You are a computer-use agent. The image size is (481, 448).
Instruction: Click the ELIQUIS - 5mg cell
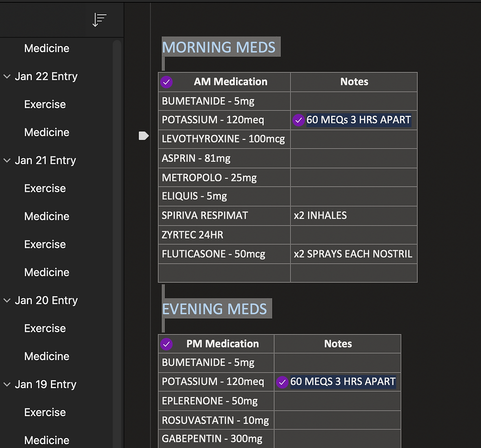point(224,196)
